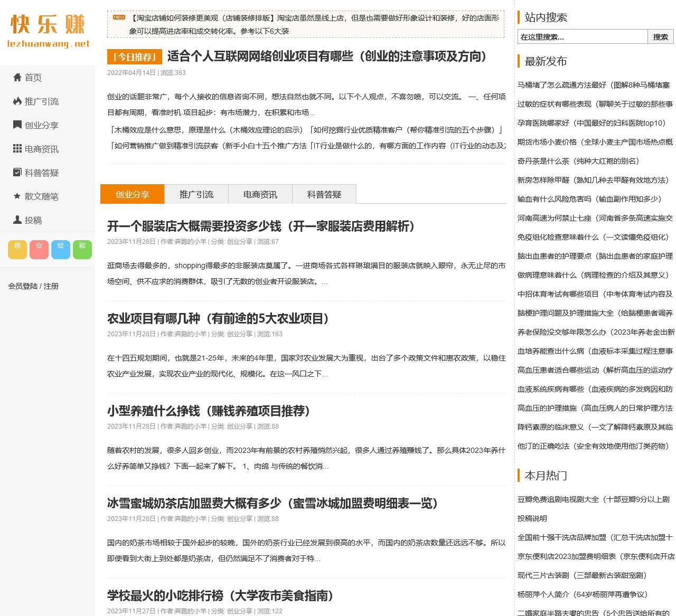Click the grid icon beside 电商资讯
676x616 pixels.
(17, 149)
